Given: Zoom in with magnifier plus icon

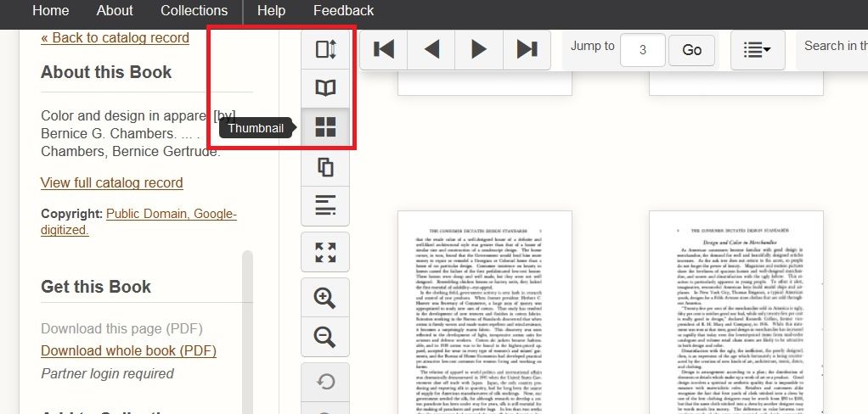Looking at the screenshot, I should click(x=325, y=298).
